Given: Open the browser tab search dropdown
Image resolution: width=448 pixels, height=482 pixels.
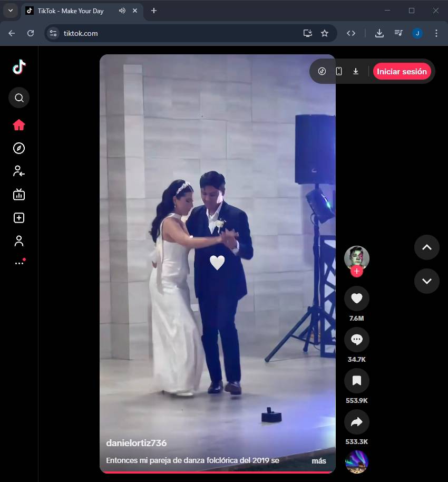Looking at the screenshot, I should [10, 11].
